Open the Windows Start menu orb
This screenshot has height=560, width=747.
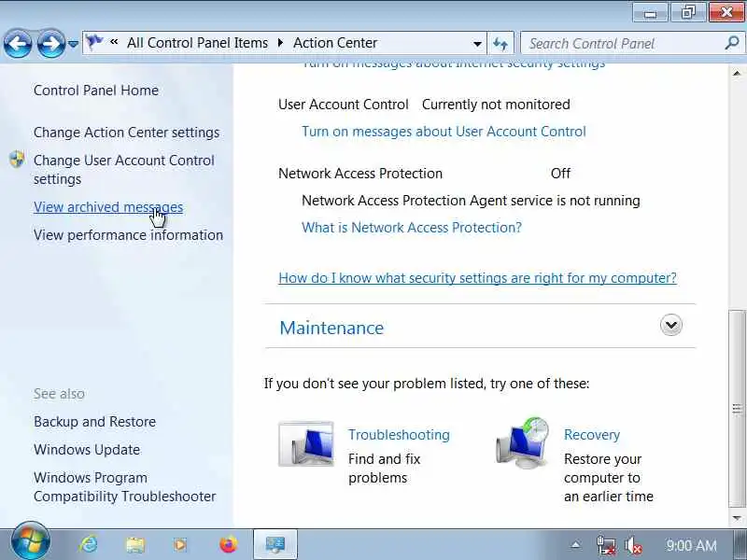pyautogui.click(x=30, y=542)
